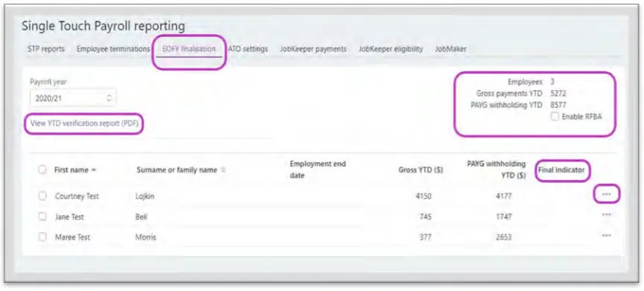Check the Jane Test row checkbox
The height and width of the screenshot is (291, 644).
pos(42,217)
